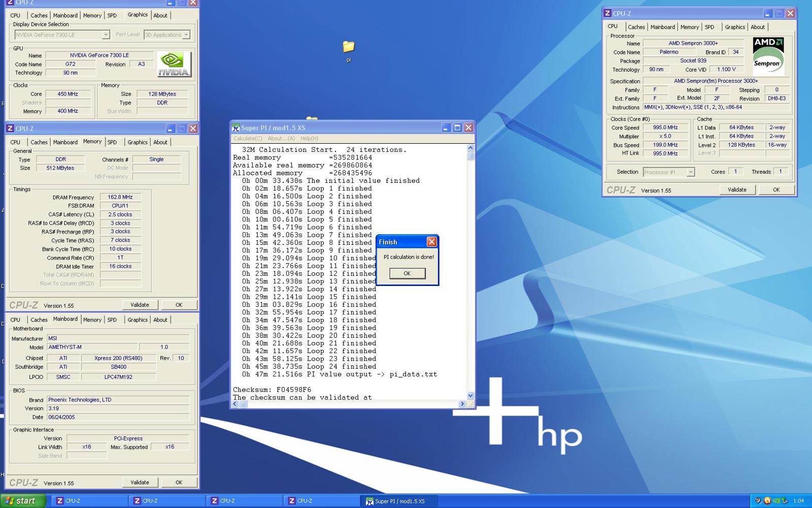The image size is (812, 508).
Task: Click OK in Mainboard CPU-Z window
Action: tap(179, 482)
